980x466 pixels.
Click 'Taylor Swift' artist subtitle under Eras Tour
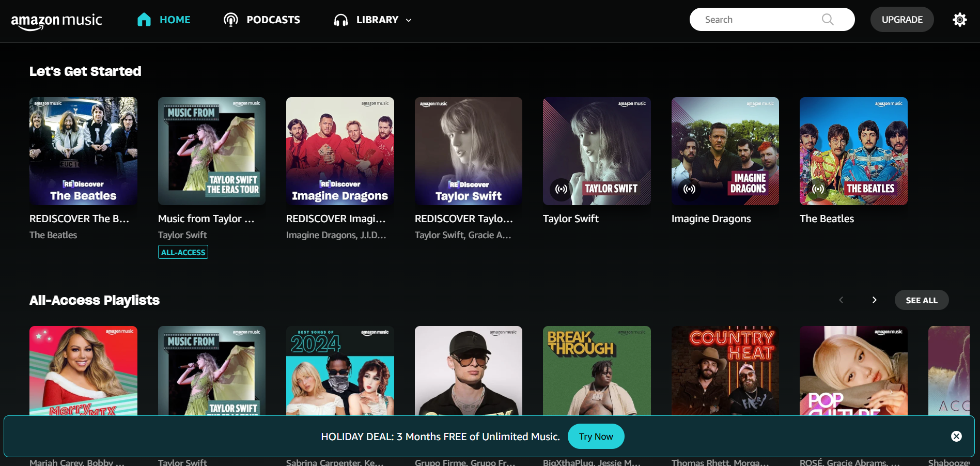pyautogui.click(x=182, y=235)
